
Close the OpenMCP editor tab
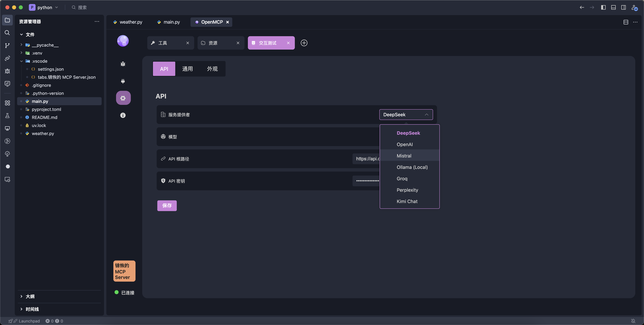(228, 22)
